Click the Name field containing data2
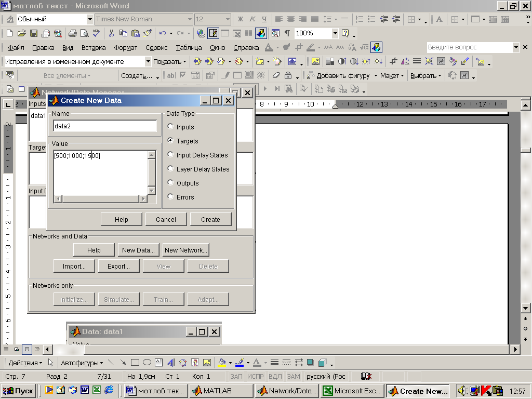532x399 pixels. pyautogui.click(x=105, y=126)
